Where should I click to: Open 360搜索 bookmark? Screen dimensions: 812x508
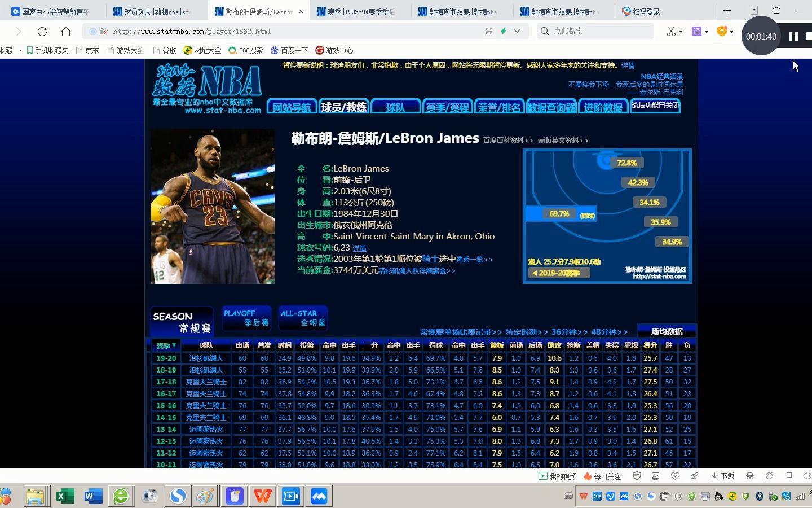point(246,50)
